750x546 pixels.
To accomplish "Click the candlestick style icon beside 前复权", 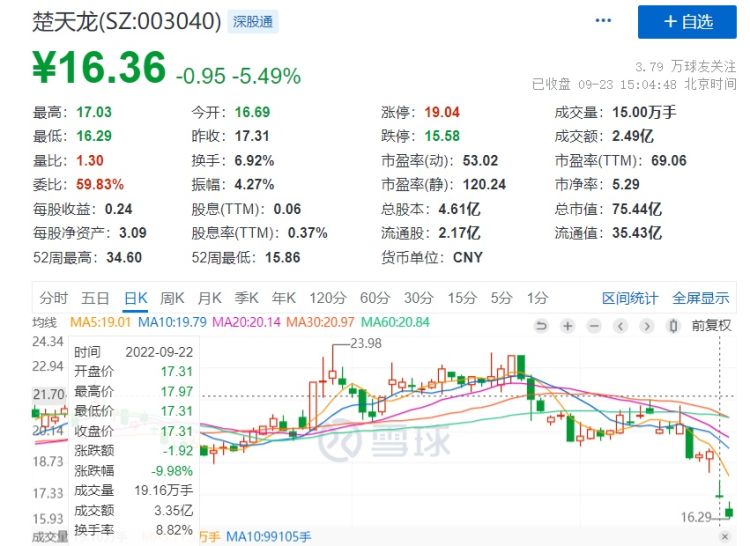I will [x=673, y=326].
